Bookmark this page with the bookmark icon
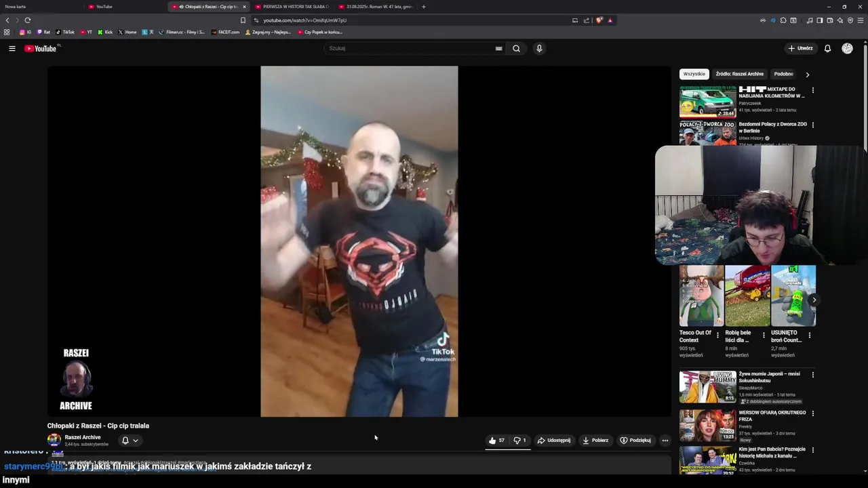The height and width of the screenshot is (488, 868). (x=243, y=20)
